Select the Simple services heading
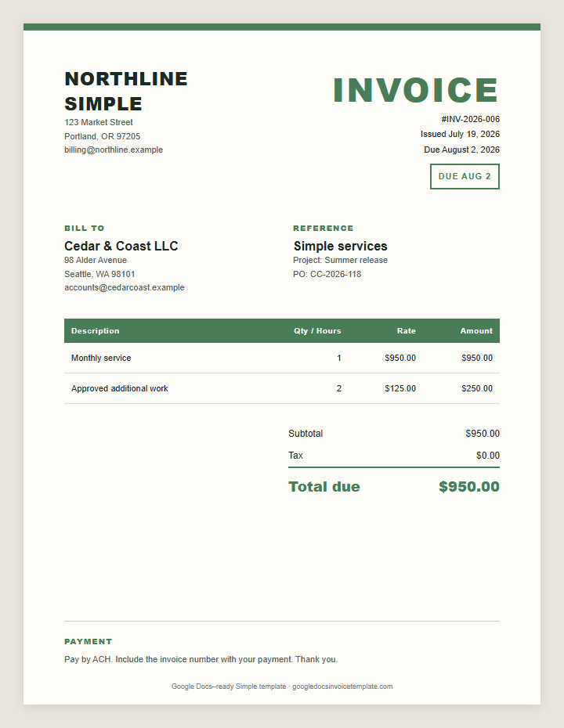The width and height of the screenshot is (564, 728). click(341, 246)
